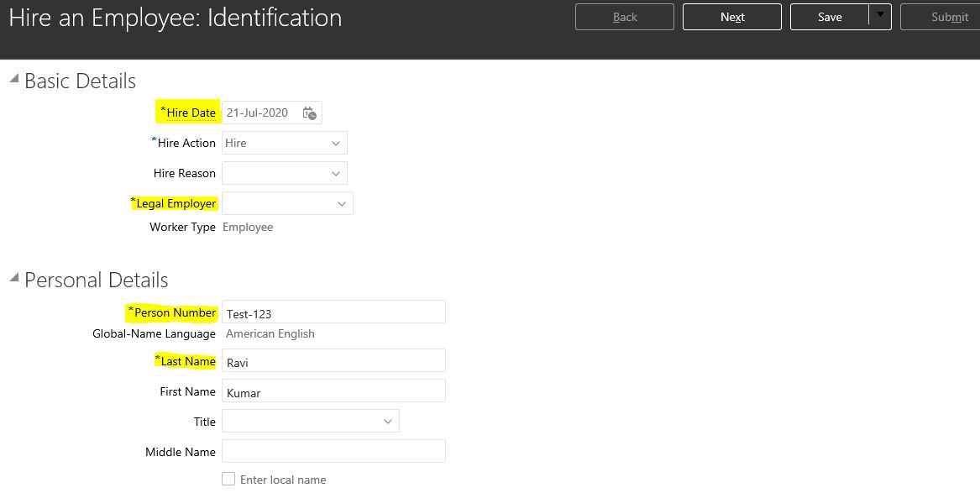Open the Hire Action dropdown
Screen dimensions: 980x493
[x=337, y=143]
